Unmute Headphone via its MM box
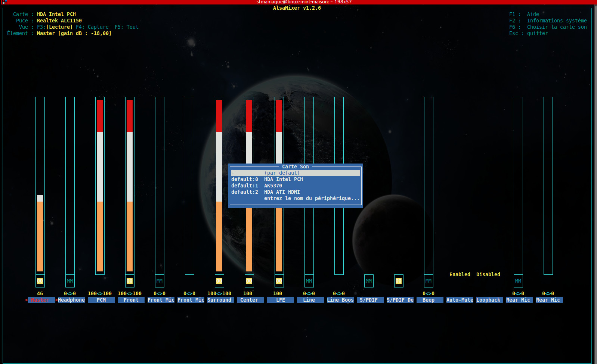Image resolution: width=597 pixels, height=364 pixels. [x=70, y=281]
